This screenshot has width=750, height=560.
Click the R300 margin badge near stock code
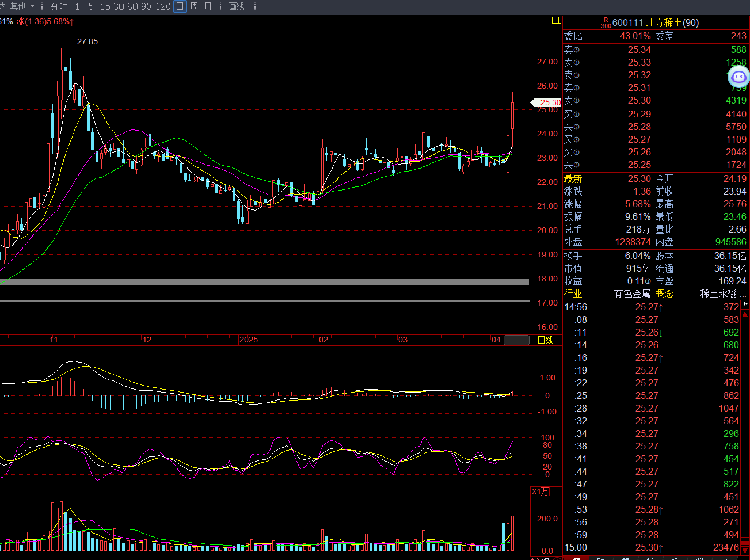click(x=606, y=22)
